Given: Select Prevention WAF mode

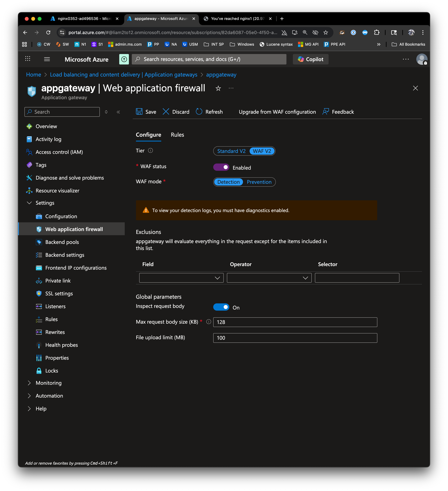Looking at the screenshot, I should (x=259, y=182).
